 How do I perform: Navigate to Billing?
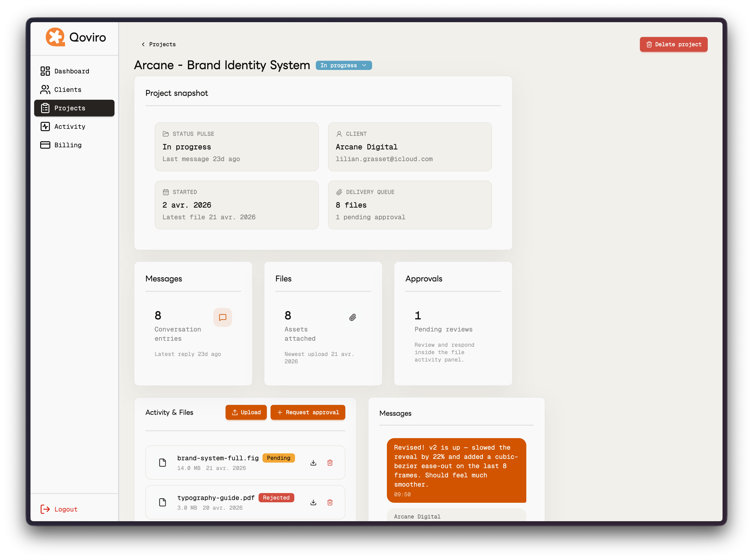[x=74, y=145]
